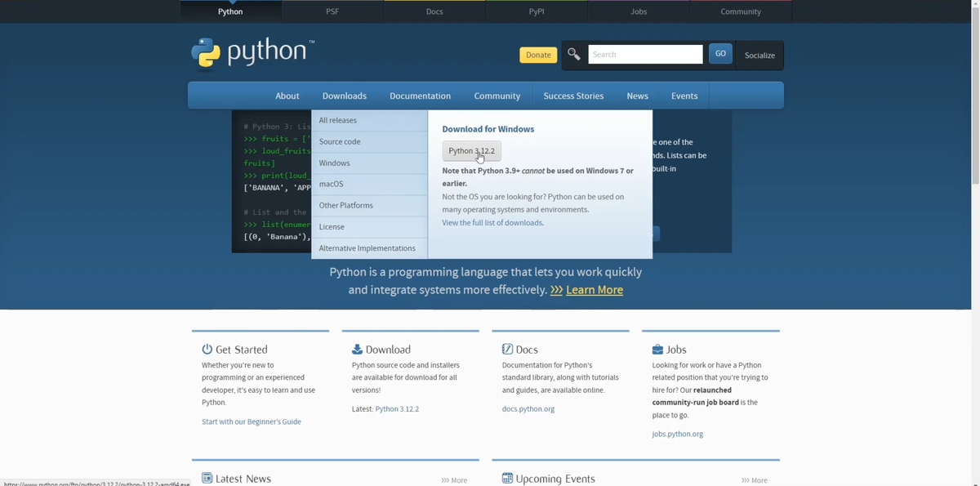Open the Jobs top tab
The image size is (980, 486).
click(639, 11)
